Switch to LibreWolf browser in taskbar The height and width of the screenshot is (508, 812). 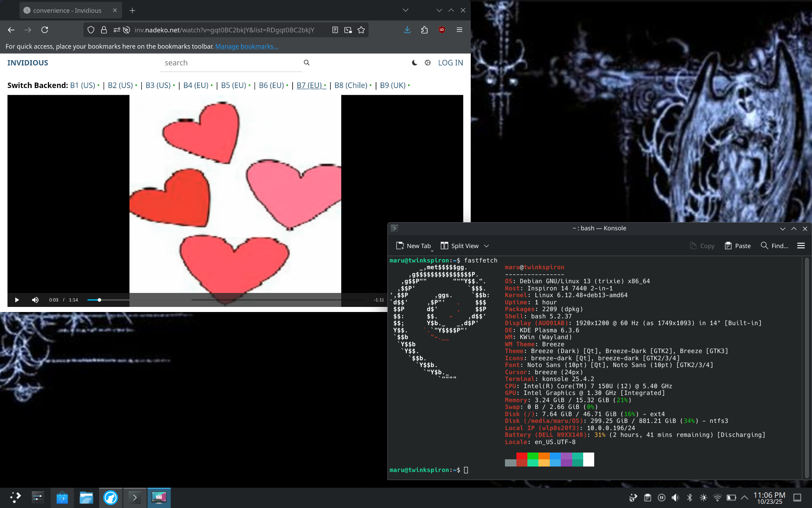111,498
